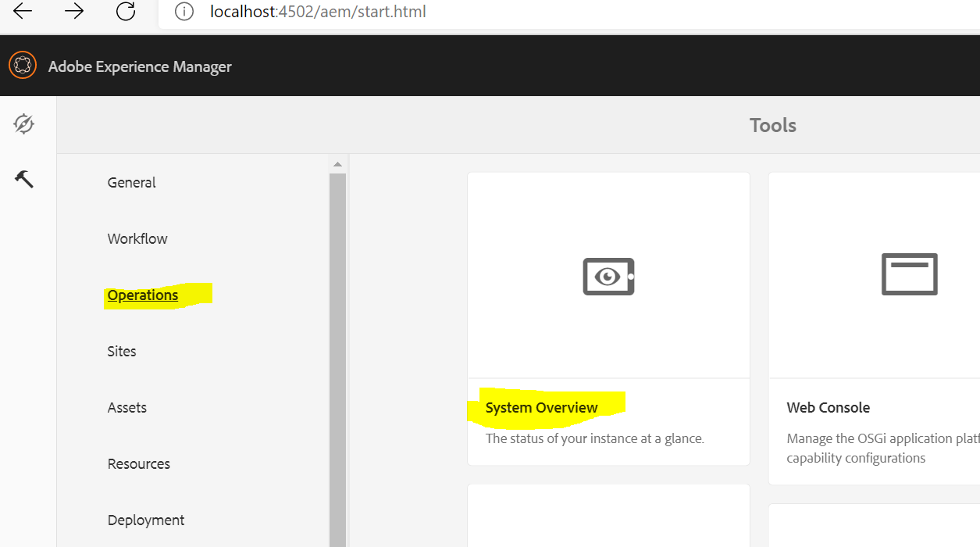980x547 pixels.
Task: Select Assets in tools menu
Action: (127, 407)
